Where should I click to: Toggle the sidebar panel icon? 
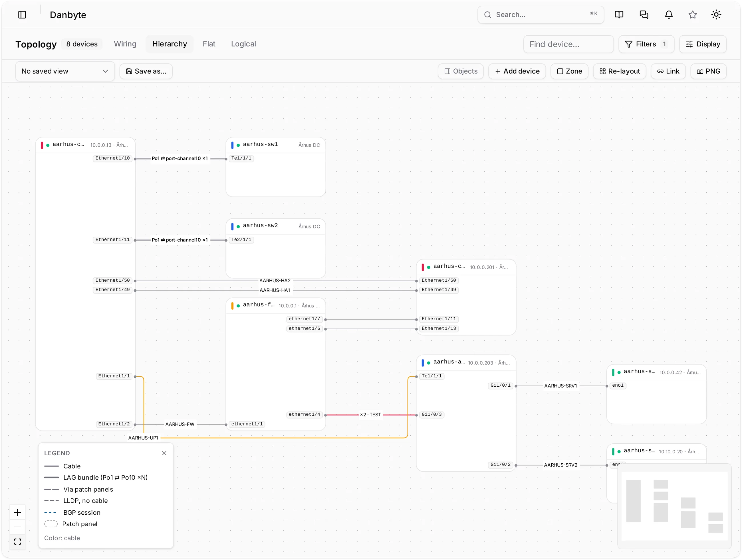click(22, 15)
